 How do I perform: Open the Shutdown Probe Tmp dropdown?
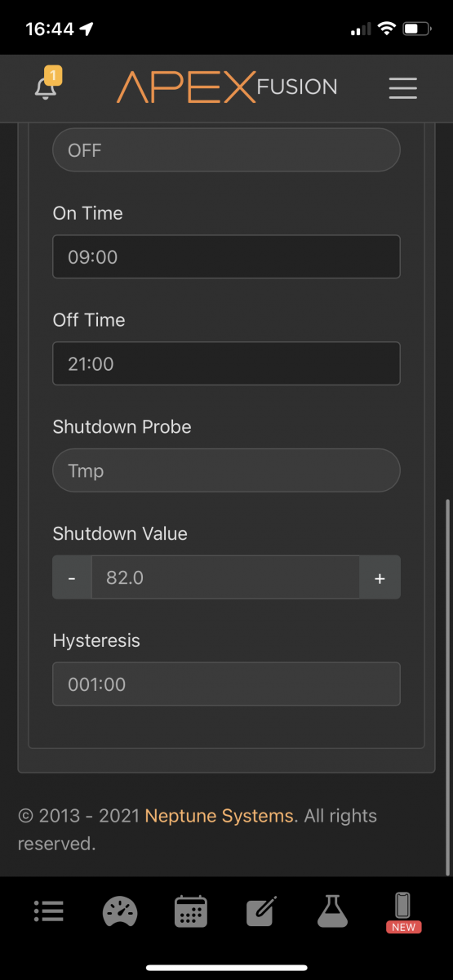click(x=226, y=470)
